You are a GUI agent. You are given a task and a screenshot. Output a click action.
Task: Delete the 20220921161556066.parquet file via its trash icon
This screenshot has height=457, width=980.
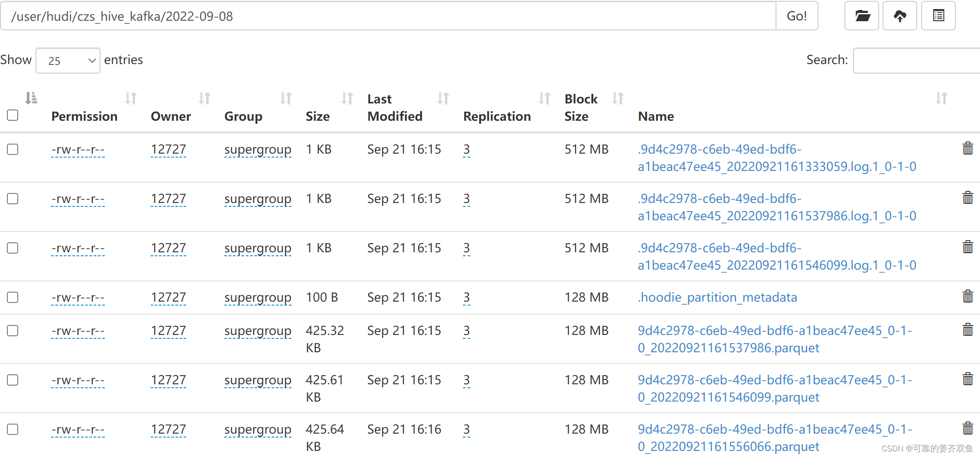click(967, 428)
